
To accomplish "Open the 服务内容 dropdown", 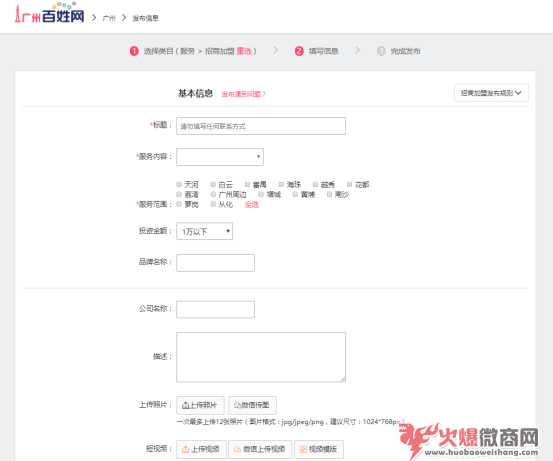I will (x=220, y=157).
